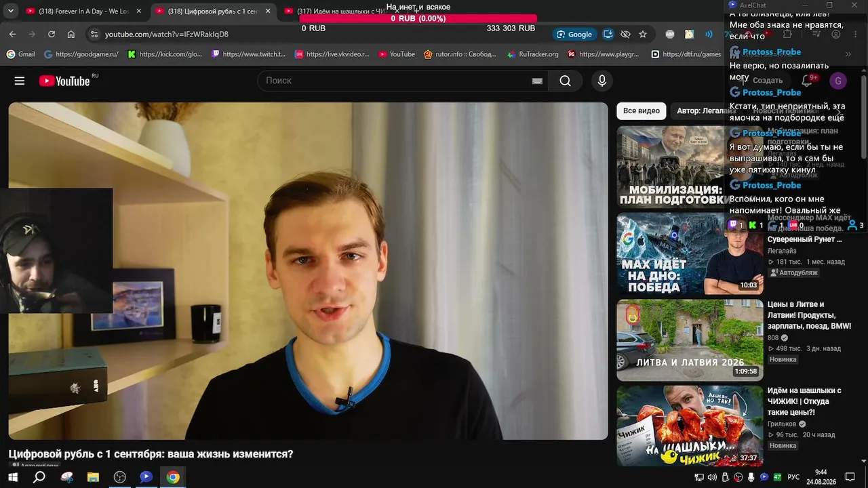Viewport: 868px width, 488px height.
Task: Click the main video player
Action: click(x=309, y=271)
